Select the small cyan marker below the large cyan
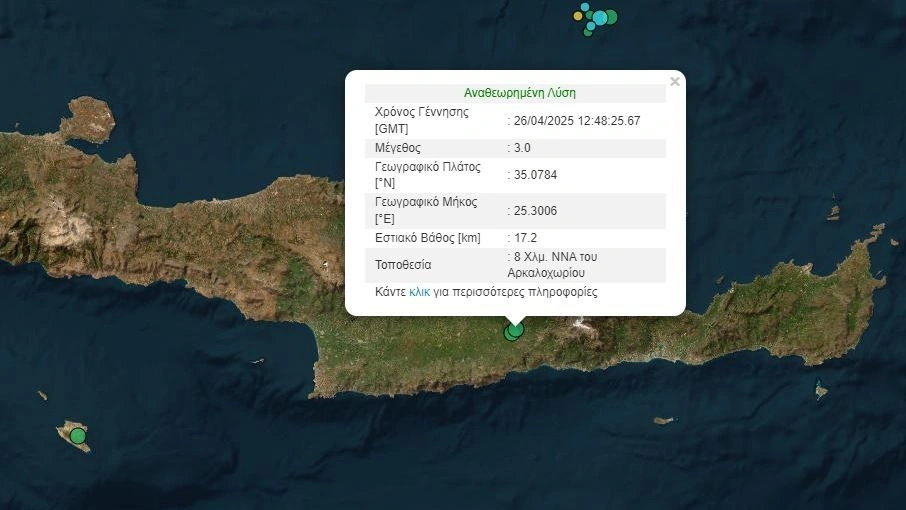Image resolution: width=906 pixels, height=510 pixels. point(591,26)
